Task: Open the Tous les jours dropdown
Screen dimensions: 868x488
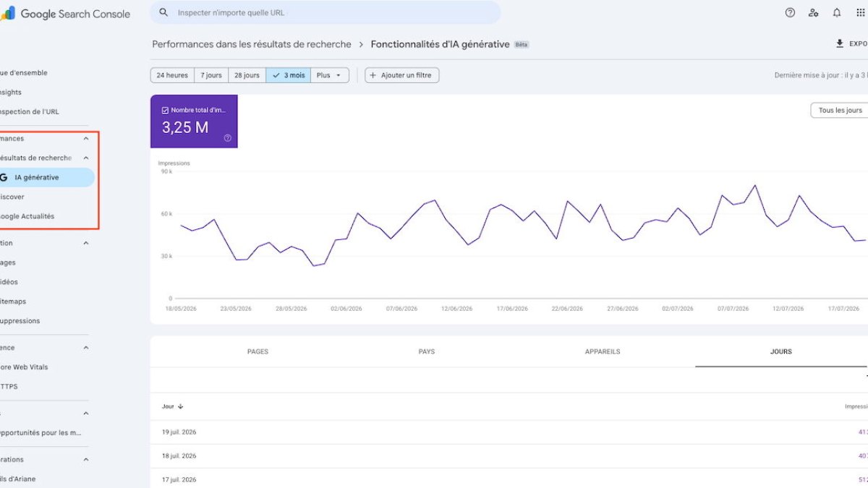Action: (x=840, y=111)
